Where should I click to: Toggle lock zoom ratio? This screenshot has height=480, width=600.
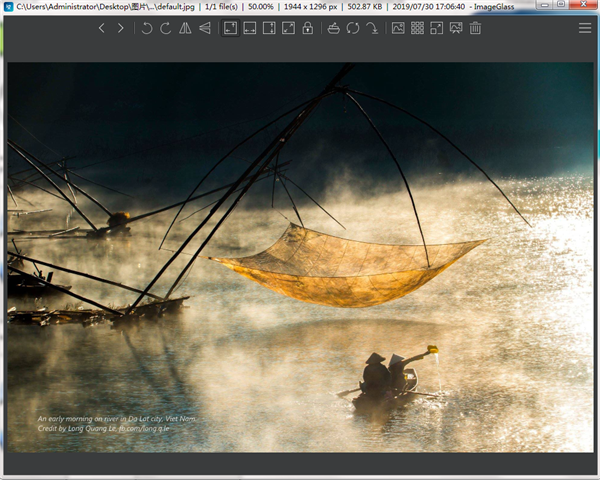click(307, 28)
